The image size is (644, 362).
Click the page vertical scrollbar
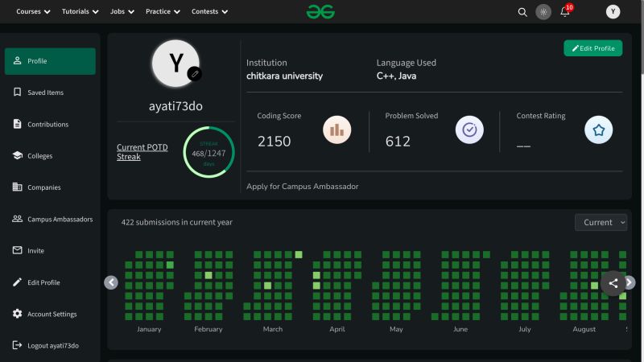pyautogui.click(x=642, y=37)
